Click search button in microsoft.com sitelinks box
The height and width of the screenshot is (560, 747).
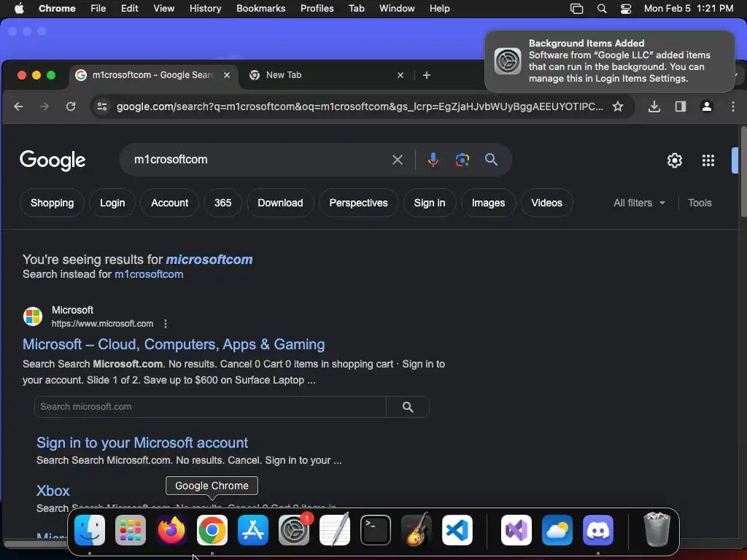coord(408,407)
